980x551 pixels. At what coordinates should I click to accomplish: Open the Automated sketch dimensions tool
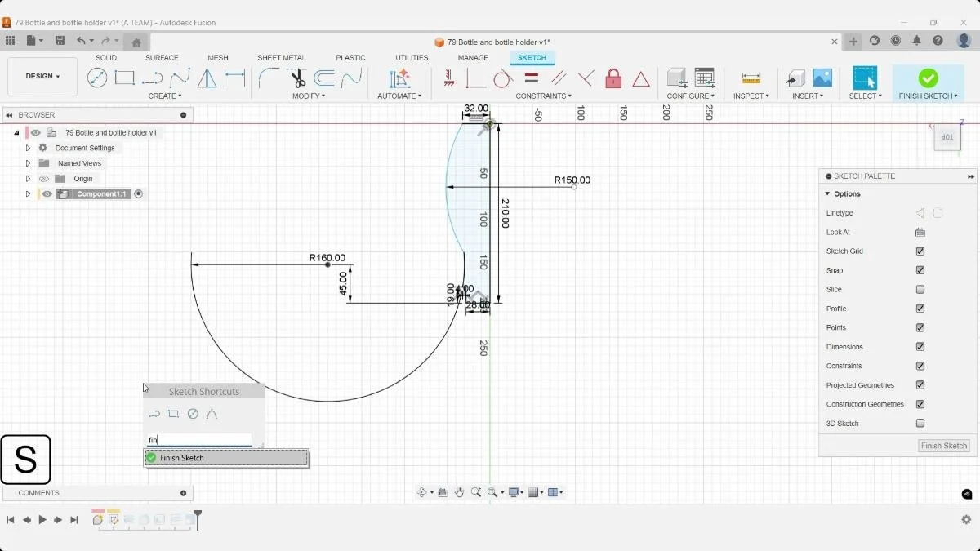[x=399, y=78]
